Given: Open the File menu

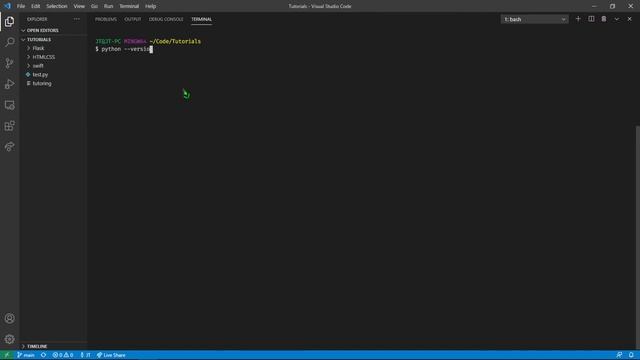Looking at the screenshot, I should [21, 6].
